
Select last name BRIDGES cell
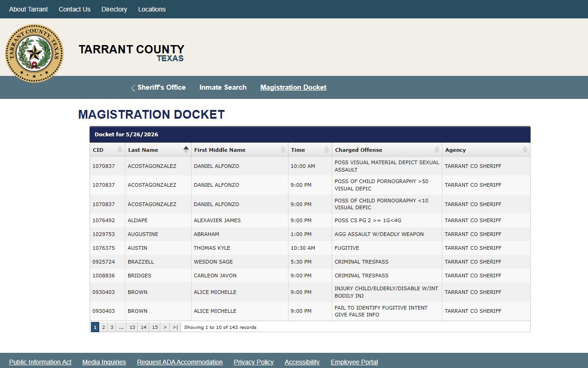[158, 276]
